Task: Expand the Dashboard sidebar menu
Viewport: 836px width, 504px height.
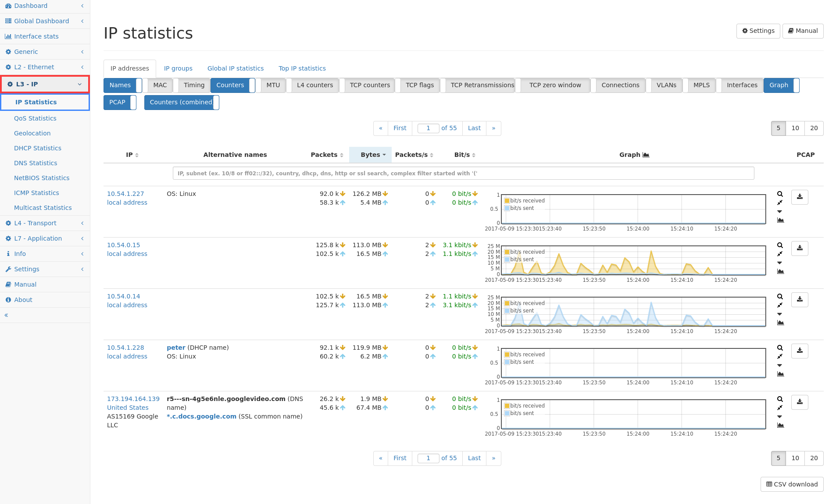Action: point(45,6)
